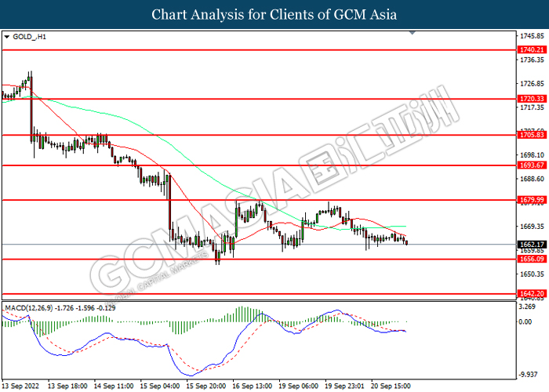Click the 3.269 MACD scale value

(528, 307)
